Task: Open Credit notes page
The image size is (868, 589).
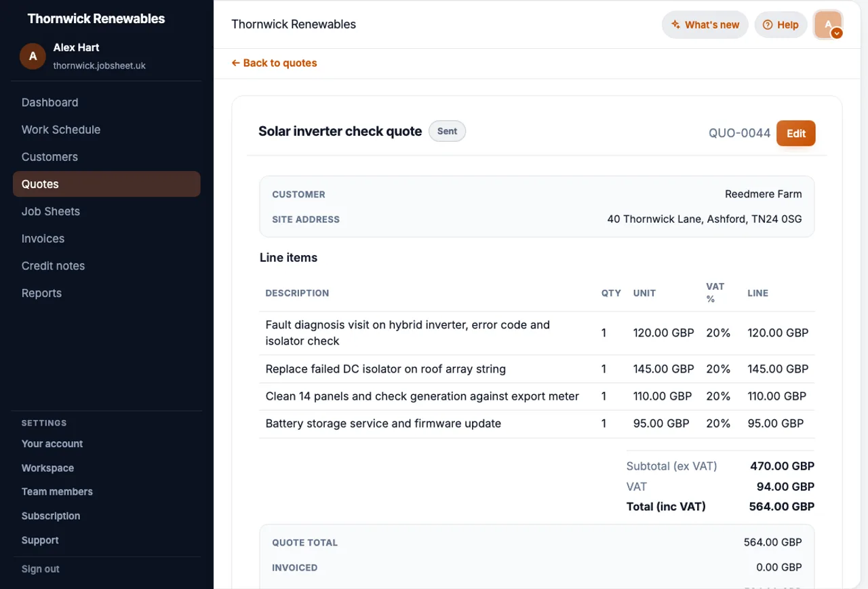Action: [x=106, y=265]
